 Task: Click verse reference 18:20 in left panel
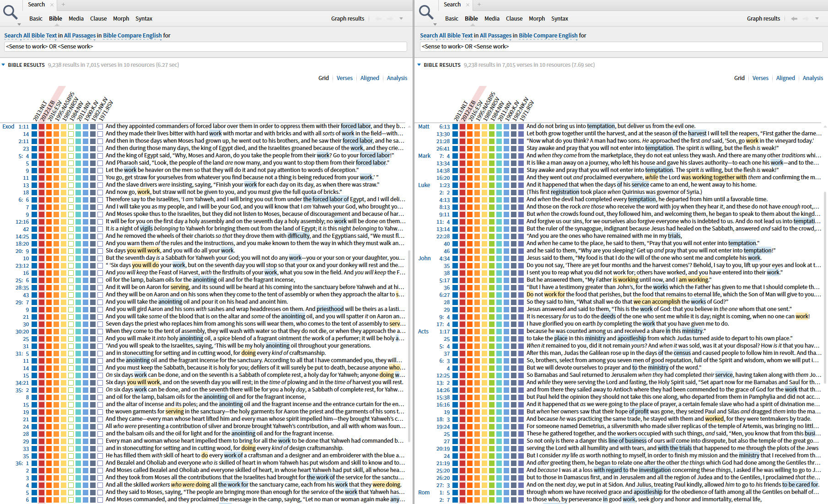(x=22, y=244)
